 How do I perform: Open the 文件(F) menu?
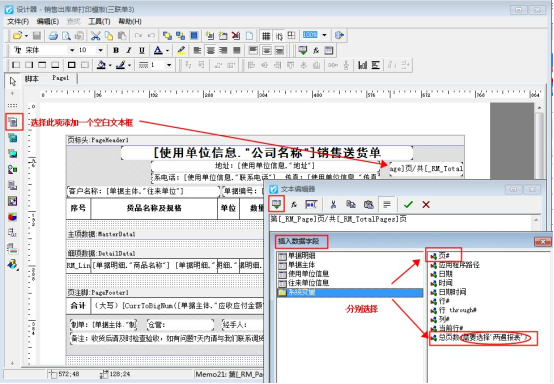tap(18, 22)
